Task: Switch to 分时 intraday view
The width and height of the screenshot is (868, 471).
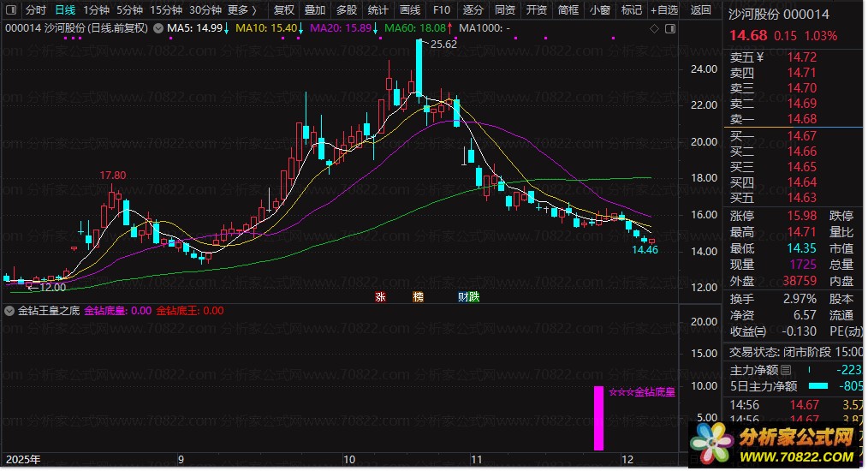Action: point(36,10)
